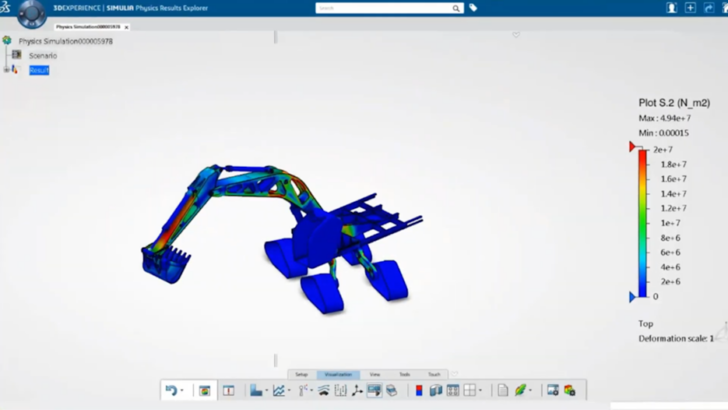Image resolution: width=728 pixels, height=410 pixels.
Task: Click the colored cubes with camera icon
Action: pos(570,390)
